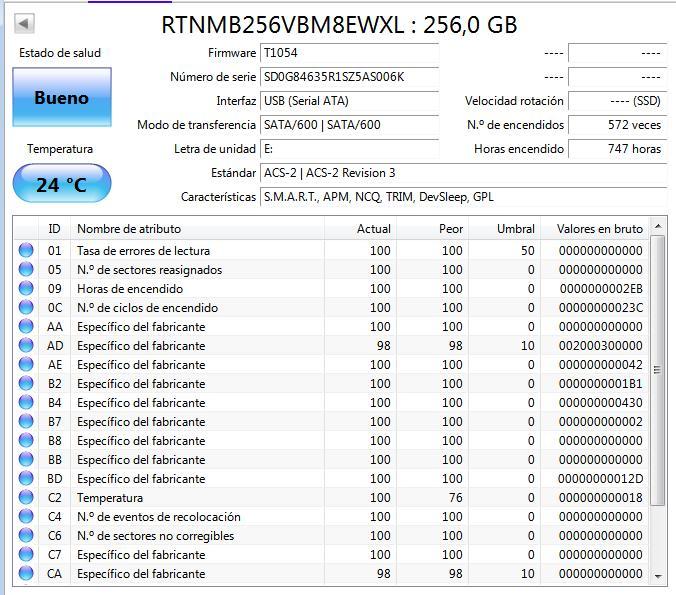Click the vertical scrollbar thumb of SMART list

[x=657, y=370]
